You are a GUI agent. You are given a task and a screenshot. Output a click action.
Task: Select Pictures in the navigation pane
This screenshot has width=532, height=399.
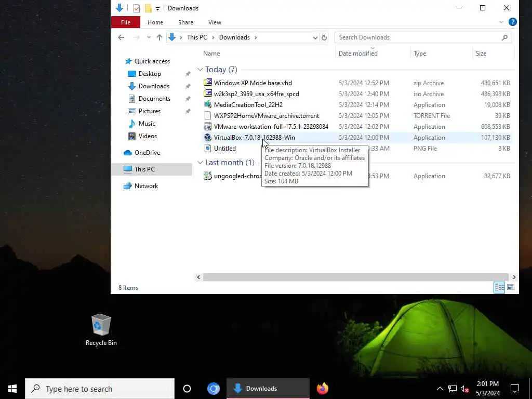coord(149,111)
